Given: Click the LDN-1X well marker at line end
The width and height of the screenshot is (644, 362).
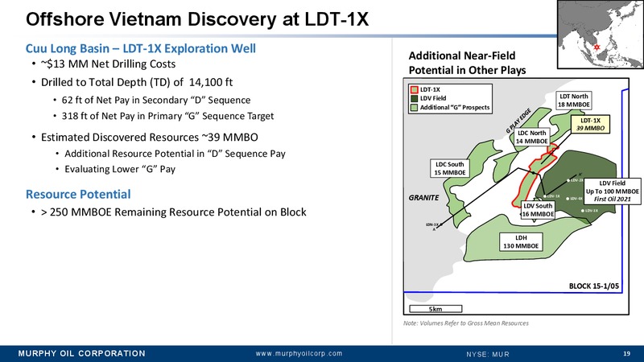Looking at the screenshot, I should [x=440, y=224].
